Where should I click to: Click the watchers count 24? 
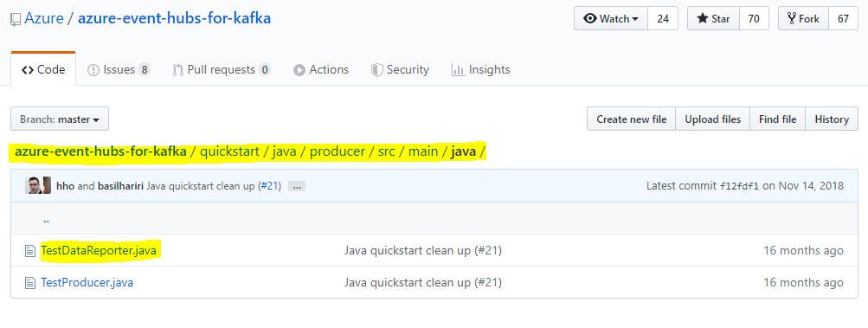[663, 18]
